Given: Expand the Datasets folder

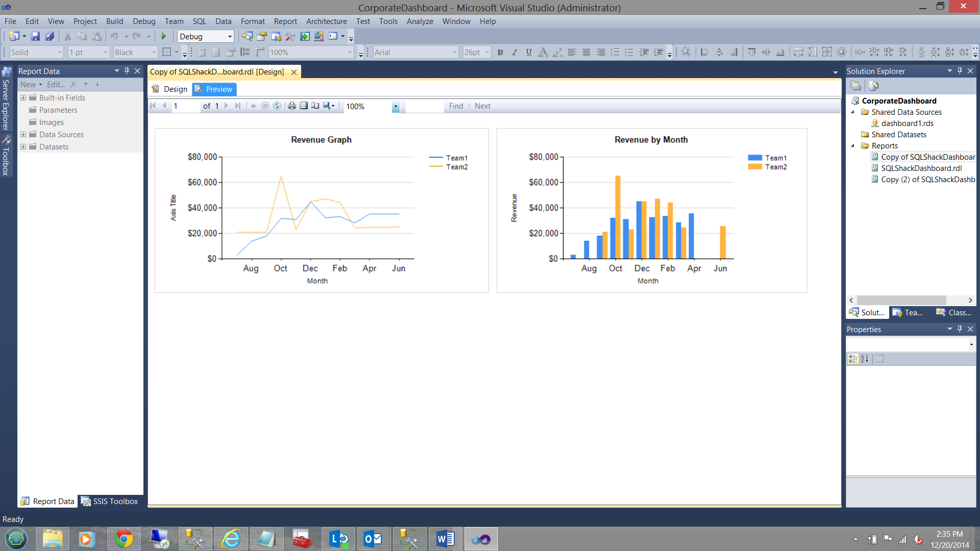Looking at the screenshot, I should click(x=23, y=147).
